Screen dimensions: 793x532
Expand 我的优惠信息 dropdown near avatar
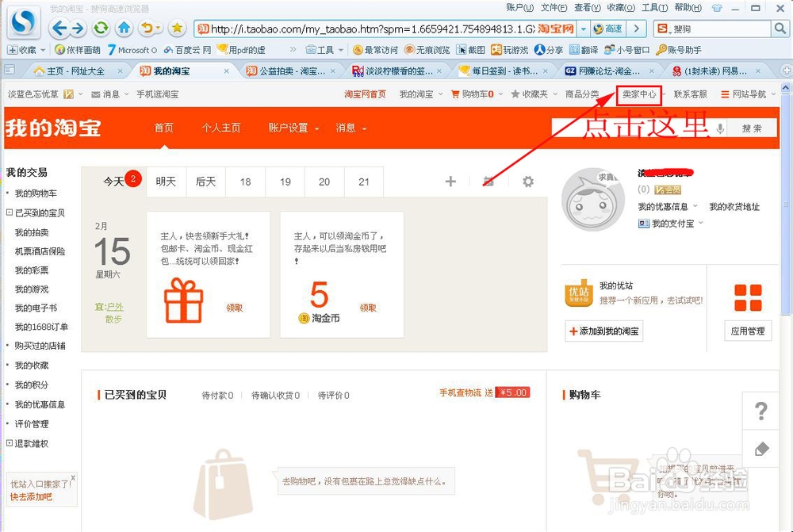click(x=695, y=206)
